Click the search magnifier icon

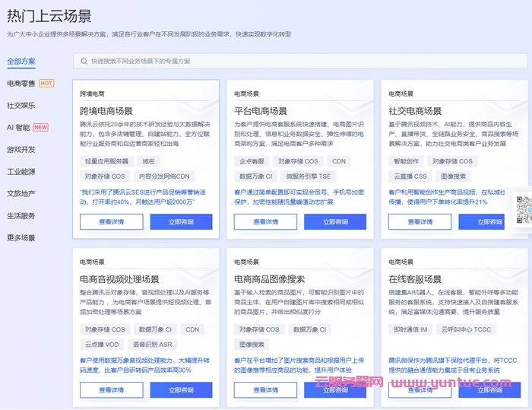tap(83, 61)
